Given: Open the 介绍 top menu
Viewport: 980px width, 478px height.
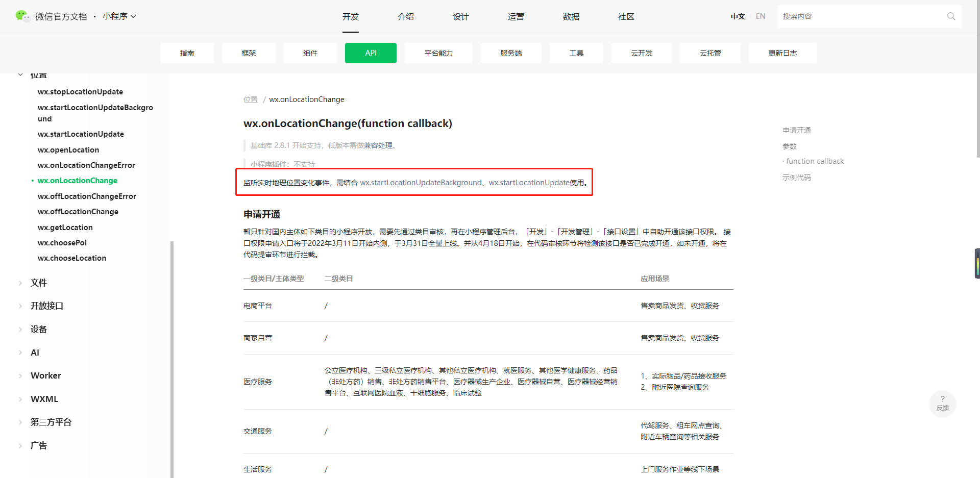Looking at the screenshot, I should 406,17.
